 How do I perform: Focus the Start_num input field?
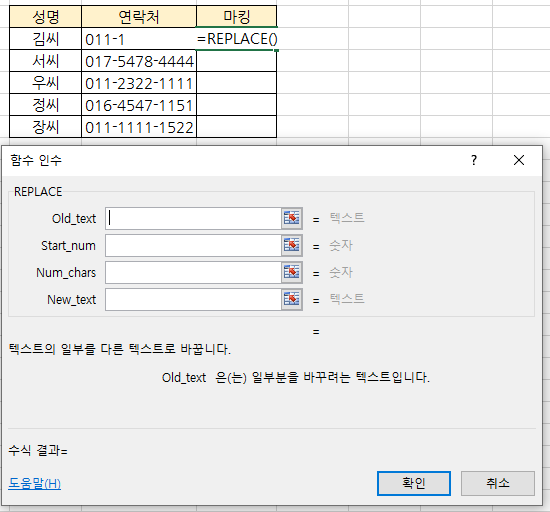click(x=193, y=245)
